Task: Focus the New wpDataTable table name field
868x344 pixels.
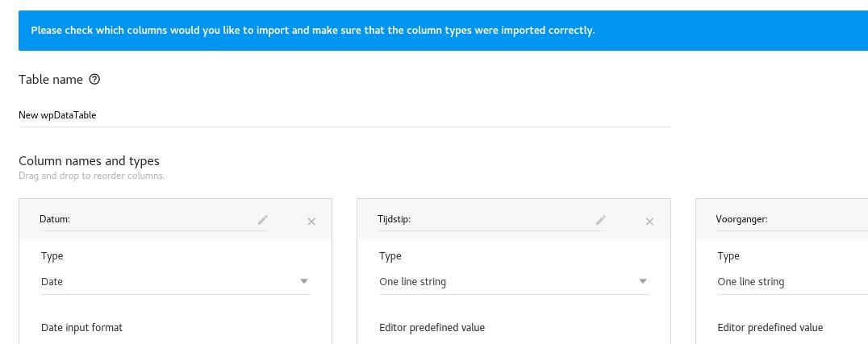Action: pos(344,115)
